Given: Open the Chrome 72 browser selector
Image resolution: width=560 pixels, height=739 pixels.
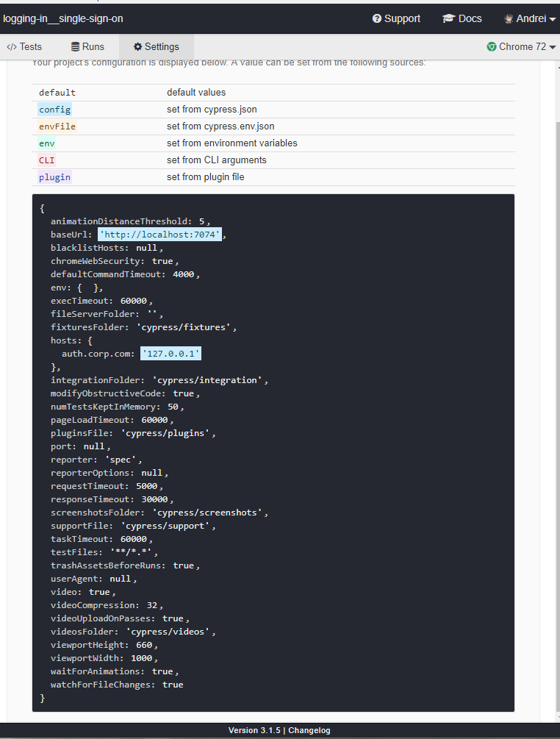Looking at the screenshot, I should click(x=522, y=46).
